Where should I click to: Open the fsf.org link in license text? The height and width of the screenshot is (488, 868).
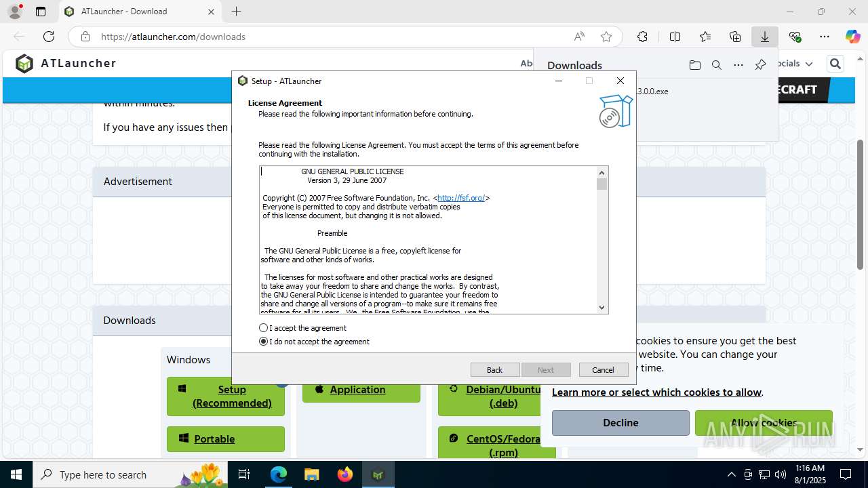tap(461, 198)
